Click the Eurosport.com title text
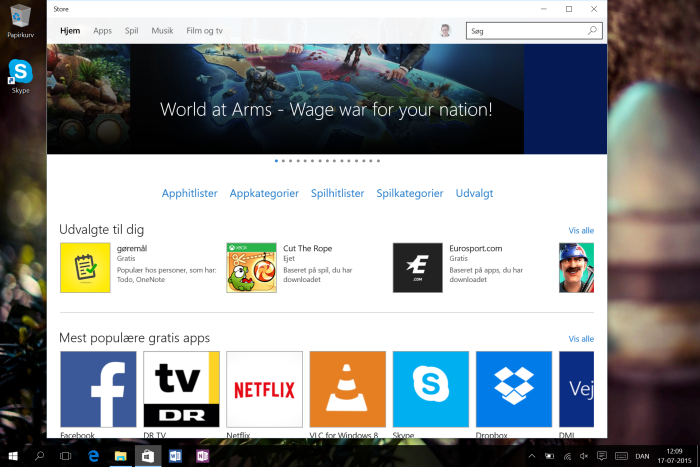This screenshot has width=700, height=467. click(x=475, y=248)
